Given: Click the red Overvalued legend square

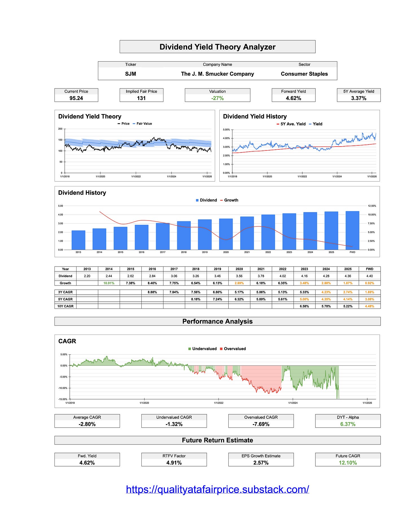Looking at the screenshot, I should [x=221, y=349].
